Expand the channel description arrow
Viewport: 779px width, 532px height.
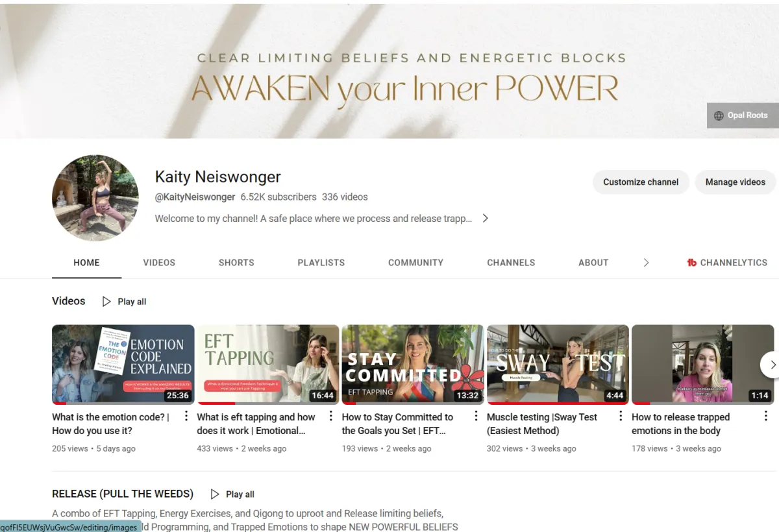pyautogui.click(x=485, y=219)
